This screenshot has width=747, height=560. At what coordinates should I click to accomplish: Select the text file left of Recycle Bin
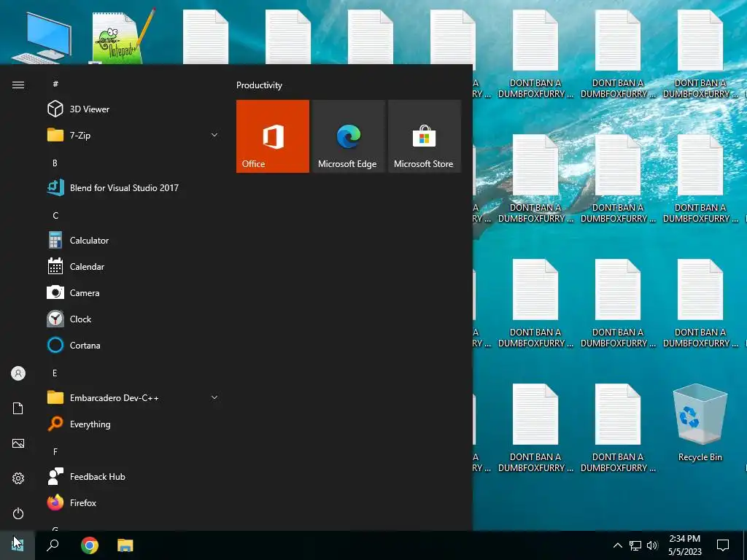618,427
